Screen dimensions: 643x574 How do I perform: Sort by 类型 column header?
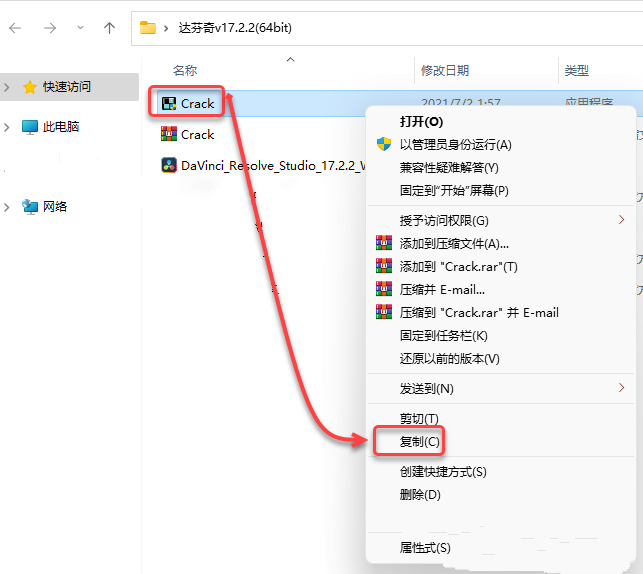tap(577, 71)
